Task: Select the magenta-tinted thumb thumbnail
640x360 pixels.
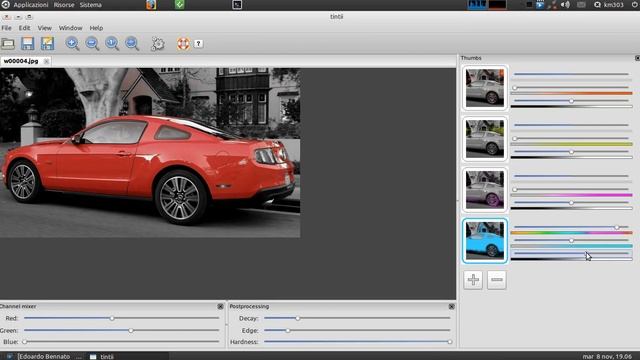Action: (485, 190)
